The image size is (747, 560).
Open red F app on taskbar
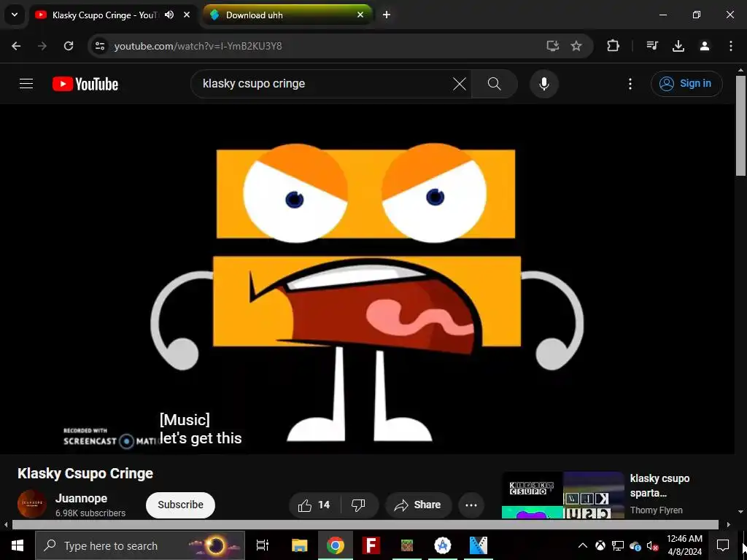(371, 545)
